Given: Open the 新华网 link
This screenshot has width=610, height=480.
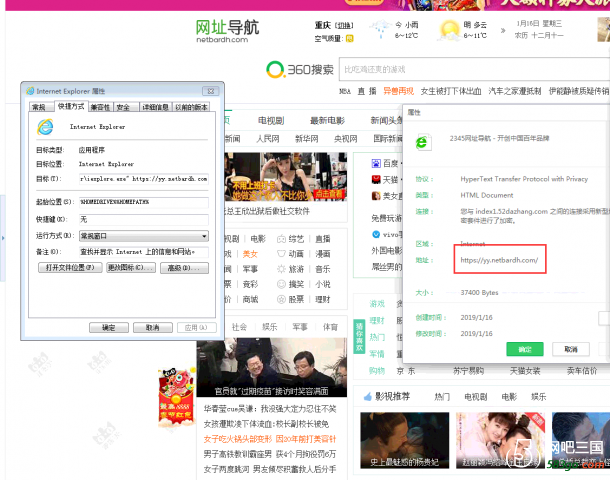Looking at the screenshot, I should point(307,138).
